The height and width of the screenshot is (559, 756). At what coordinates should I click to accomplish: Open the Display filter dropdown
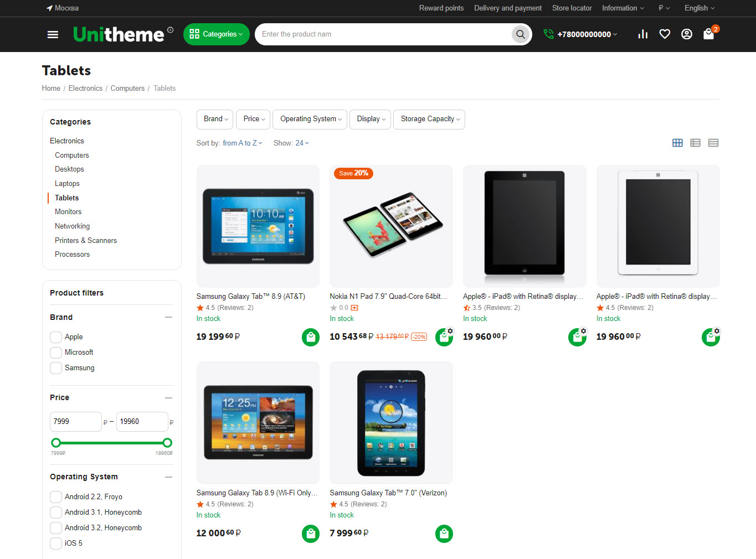[x=371, y=120]
